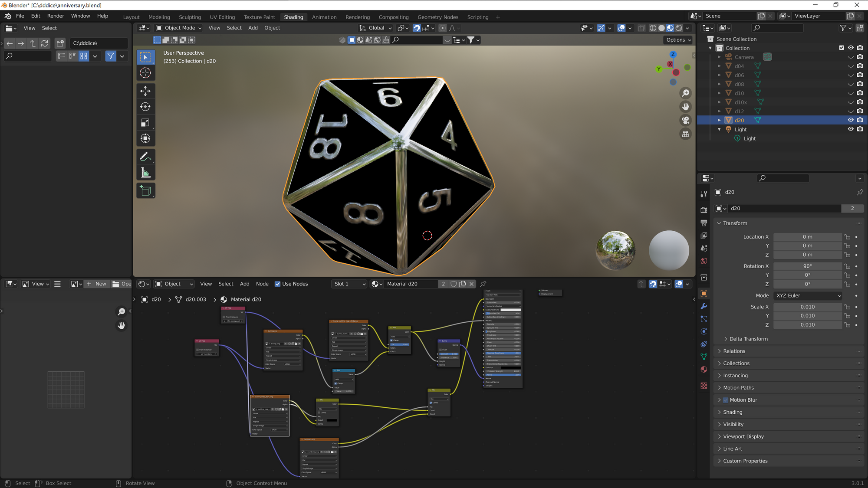Uncheck the Use Nodes checkbox
Viewport: 868px width, 488px height.
[x=277, y=284]
